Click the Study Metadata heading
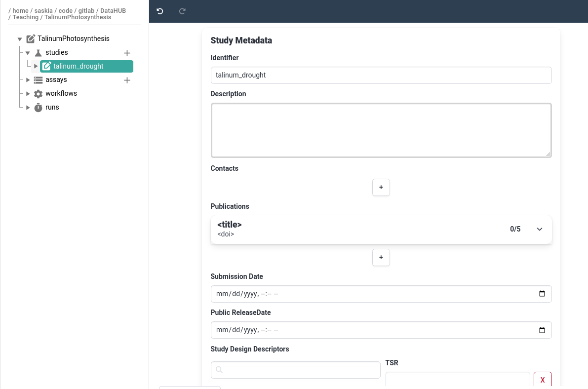 pos(241,40)
